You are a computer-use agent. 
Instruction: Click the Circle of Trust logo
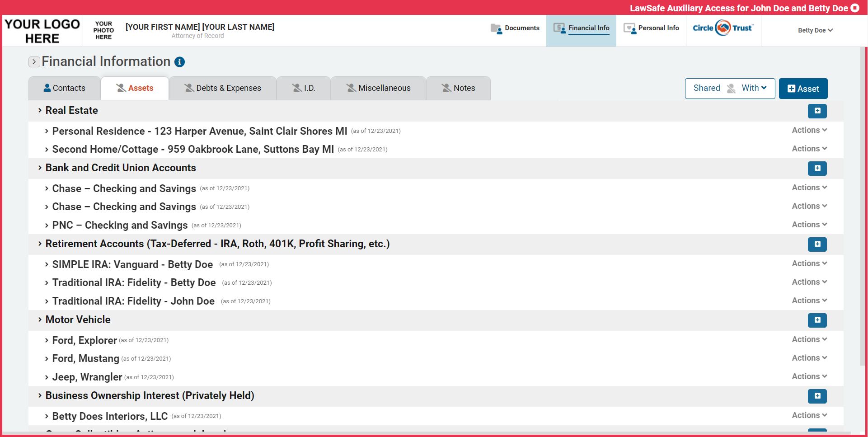pos(723,28)
